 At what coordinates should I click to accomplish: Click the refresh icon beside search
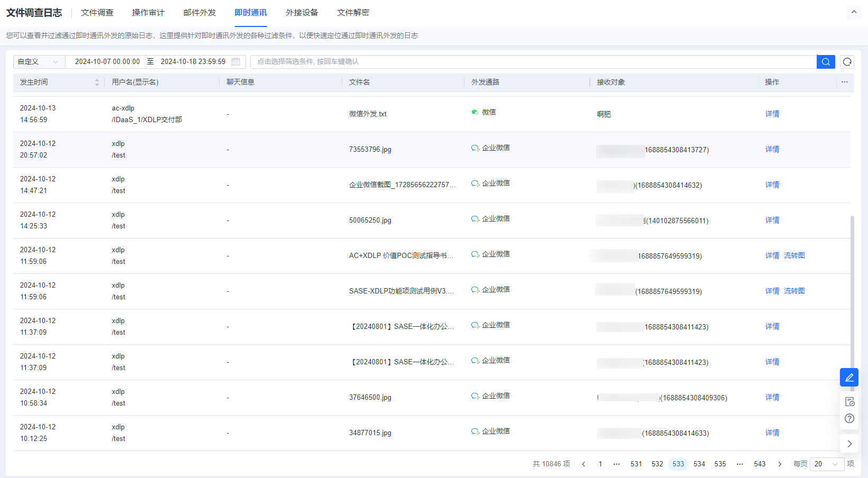[847, 62]
